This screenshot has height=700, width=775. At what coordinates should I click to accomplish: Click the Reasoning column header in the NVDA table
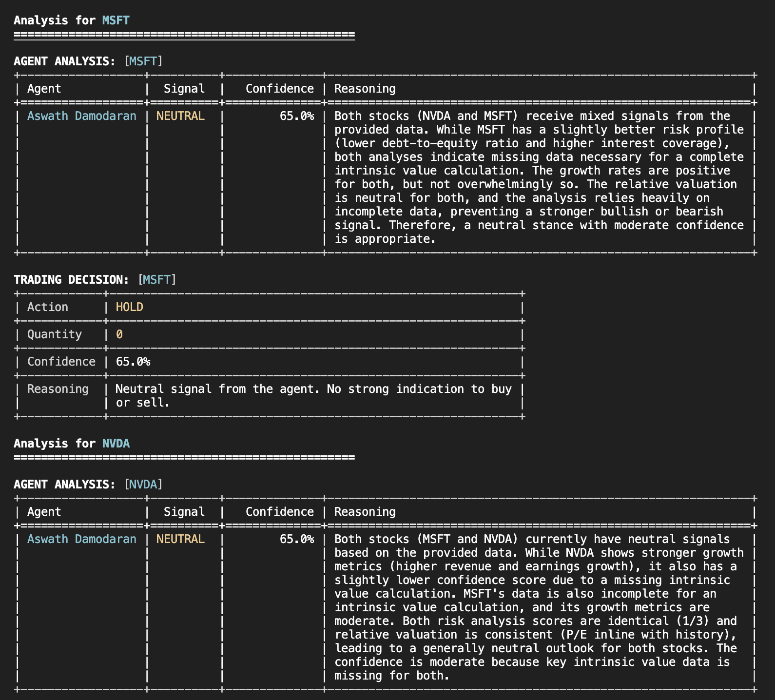(365, 512)
